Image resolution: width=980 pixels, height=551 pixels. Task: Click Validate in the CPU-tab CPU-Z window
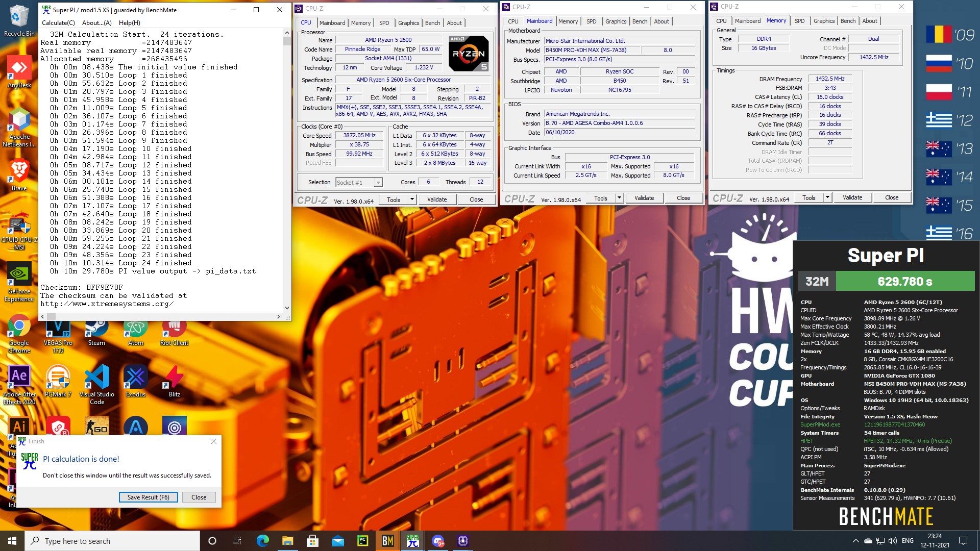coord(437,199)
